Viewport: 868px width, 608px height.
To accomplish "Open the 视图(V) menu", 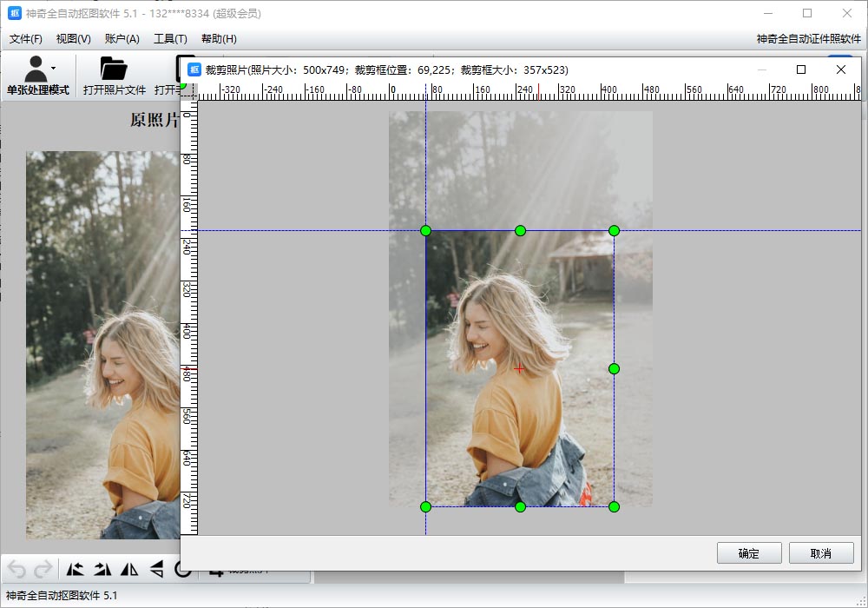I will [73, 39].
